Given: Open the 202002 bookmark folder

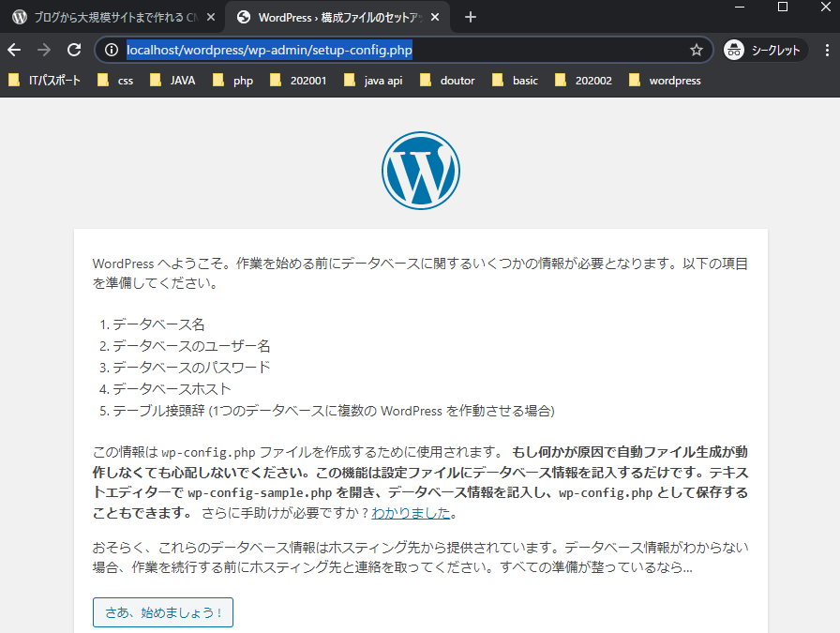Looking at the screenshot, I should tap(583, 81).
